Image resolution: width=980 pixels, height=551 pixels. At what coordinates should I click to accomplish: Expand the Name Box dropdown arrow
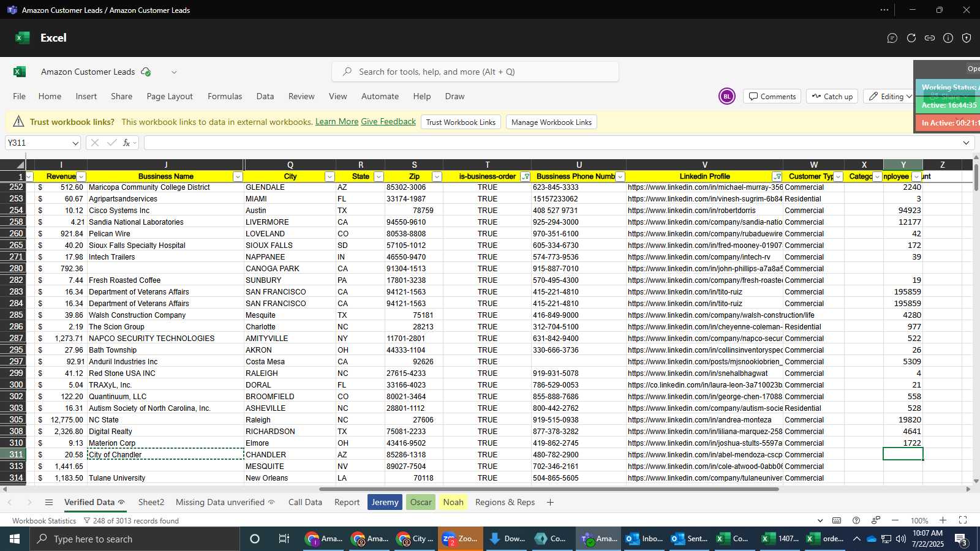pos(75,143)
